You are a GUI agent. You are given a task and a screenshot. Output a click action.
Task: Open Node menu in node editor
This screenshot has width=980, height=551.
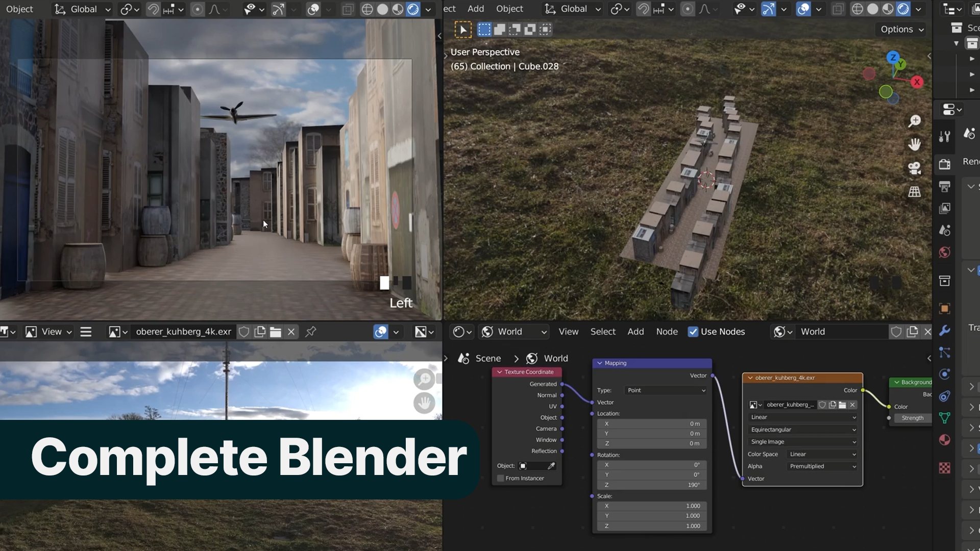[x=667, y=332]
